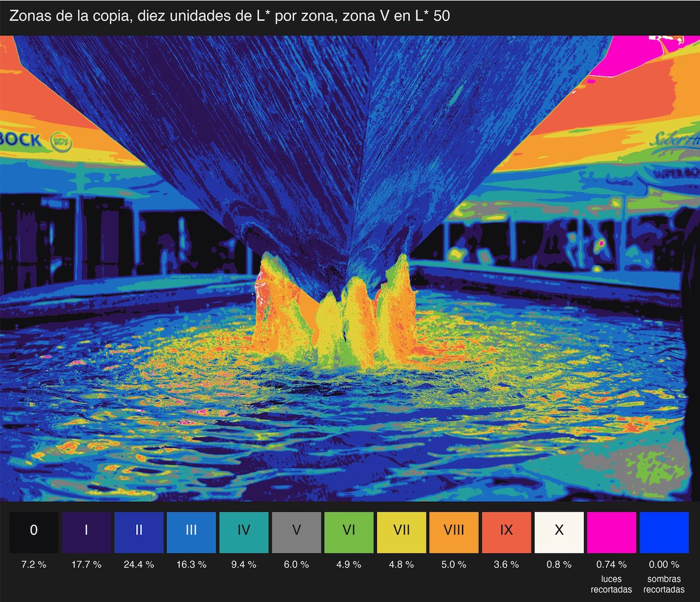The width and height of the screenshot is (700, 602).
Task: Choose the orange zone VIII swatch
Action: click(454, 532)
